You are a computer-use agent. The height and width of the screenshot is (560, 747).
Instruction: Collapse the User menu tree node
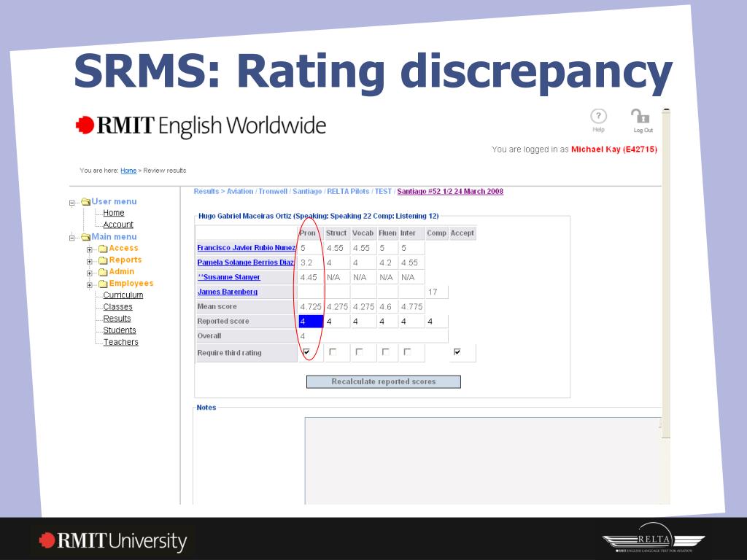click(x=72, y=203)
